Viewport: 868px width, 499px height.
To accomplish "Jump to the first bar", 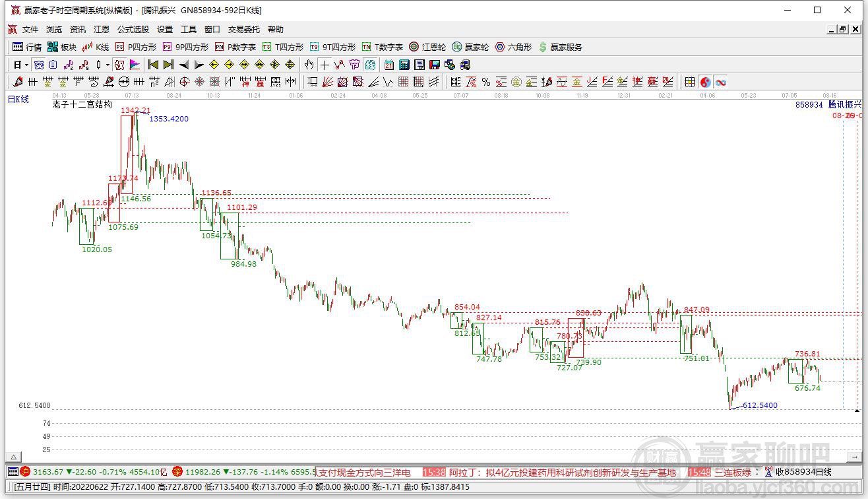I will click(153, 65).
